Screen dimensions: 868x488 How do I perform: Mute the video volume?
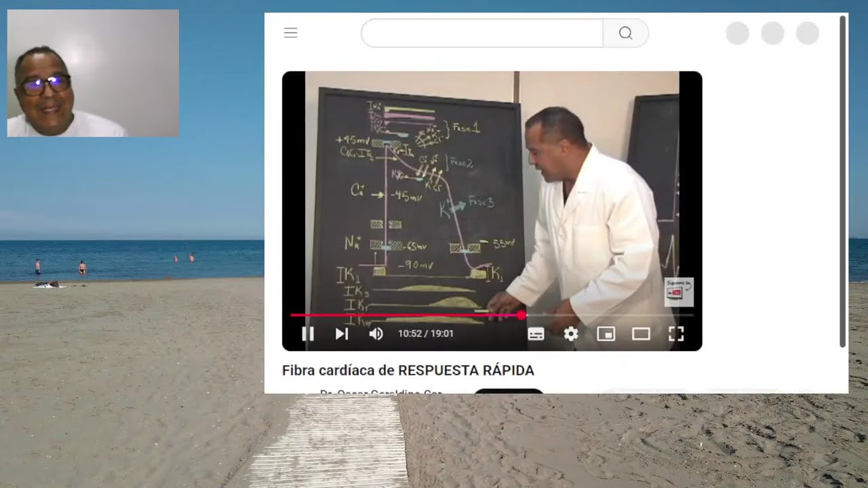point(376,333)
